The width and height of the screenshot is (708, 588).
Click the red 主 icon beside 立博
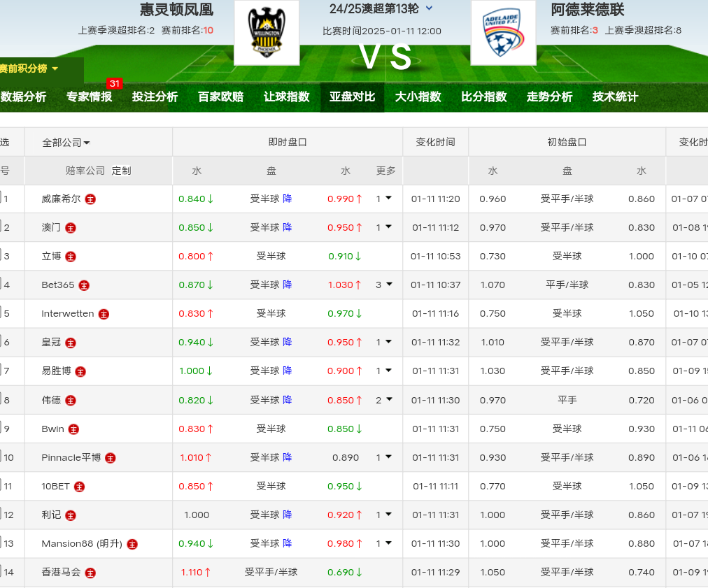(71, 257)
